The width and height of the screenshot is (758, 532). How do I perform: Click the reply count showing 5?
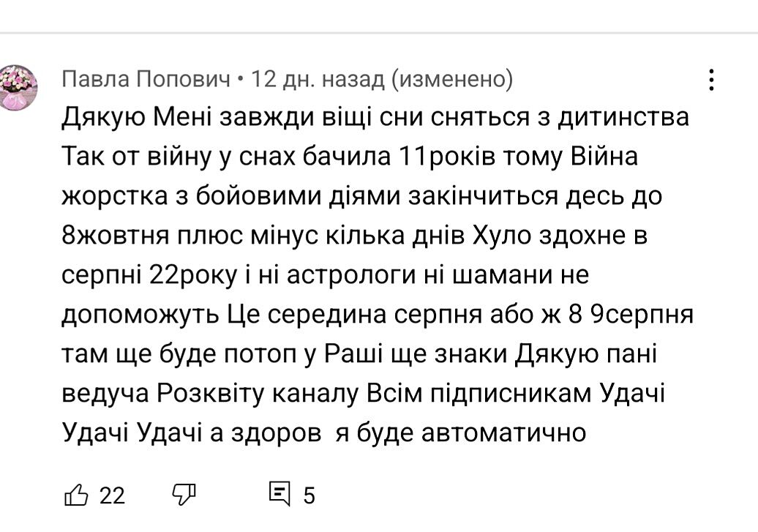point(309,495)
